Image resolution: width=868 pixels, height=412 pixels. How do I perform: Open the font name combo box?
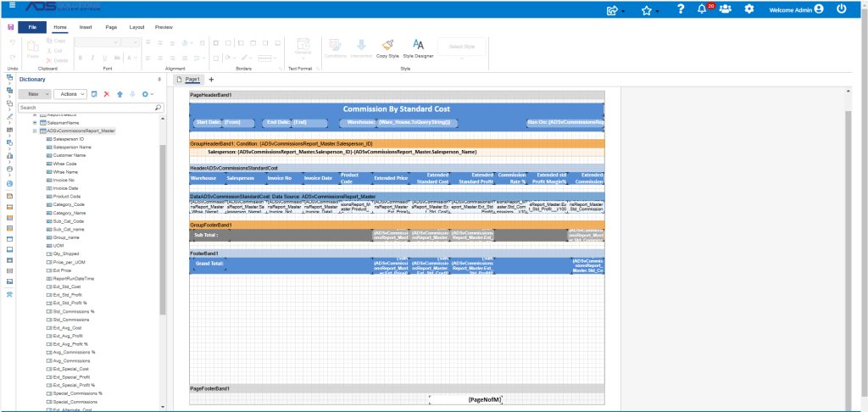pos(97,42)
